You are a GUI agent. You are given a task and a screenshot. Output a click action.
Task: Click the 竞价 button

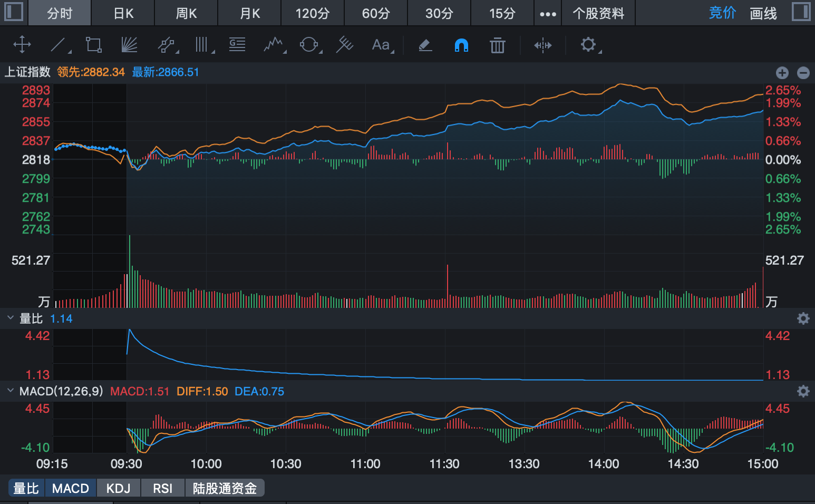[x=722, y=13]
